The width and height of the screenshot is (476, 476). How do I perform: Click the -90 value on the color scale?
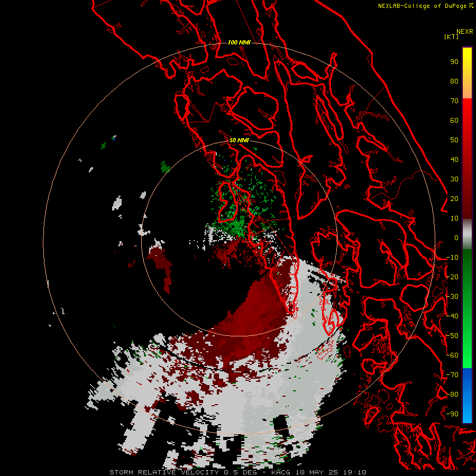tap(452, 414)
